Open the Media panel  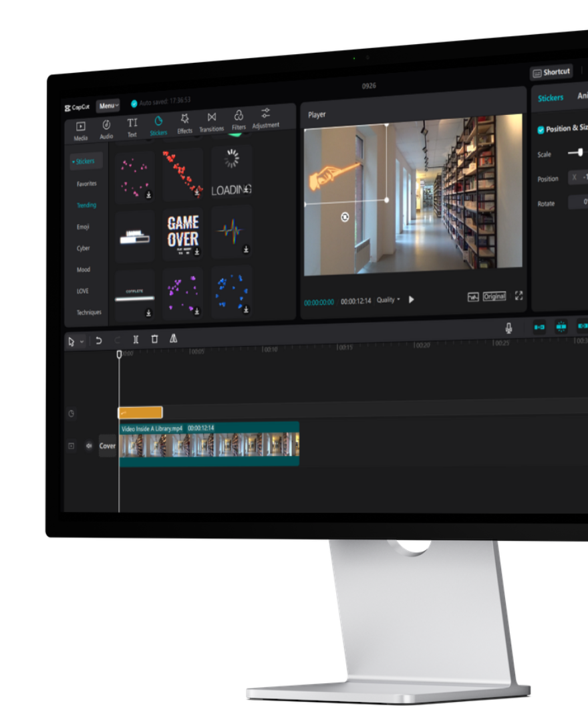click(x=80, y=130)
